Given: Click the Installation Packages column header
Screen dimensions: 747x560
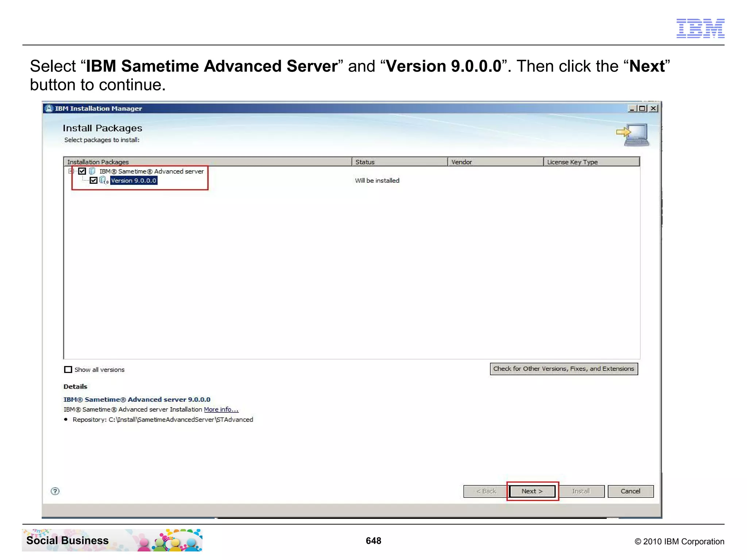Looking at the screenshot, I should (x=208, y=162).
